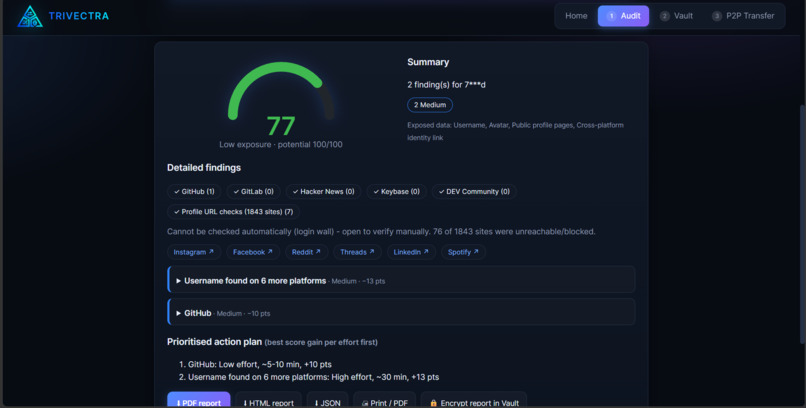Download the HTML report
Image resolution: width=806 pixels, height=408 pixels.
268,402
